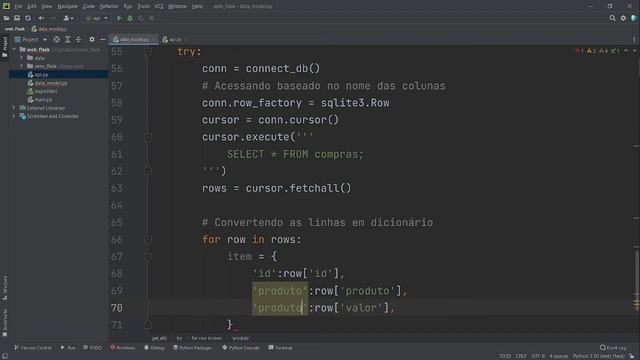The height and width of the screenshot is (360, 640).
Task: Open the Run tool window
Action: pyautogui.click(x=68, y=348)
